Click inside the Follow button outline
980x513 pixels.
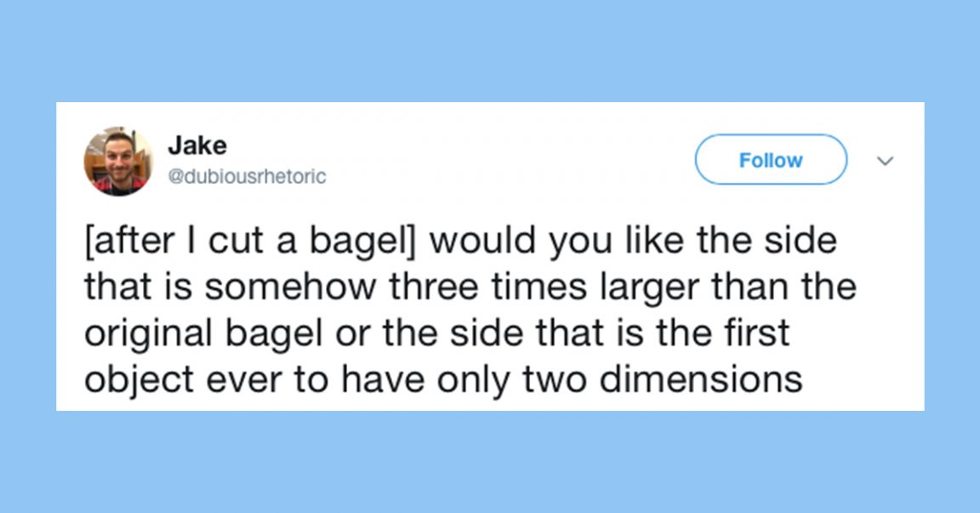(x=770, y=159)
